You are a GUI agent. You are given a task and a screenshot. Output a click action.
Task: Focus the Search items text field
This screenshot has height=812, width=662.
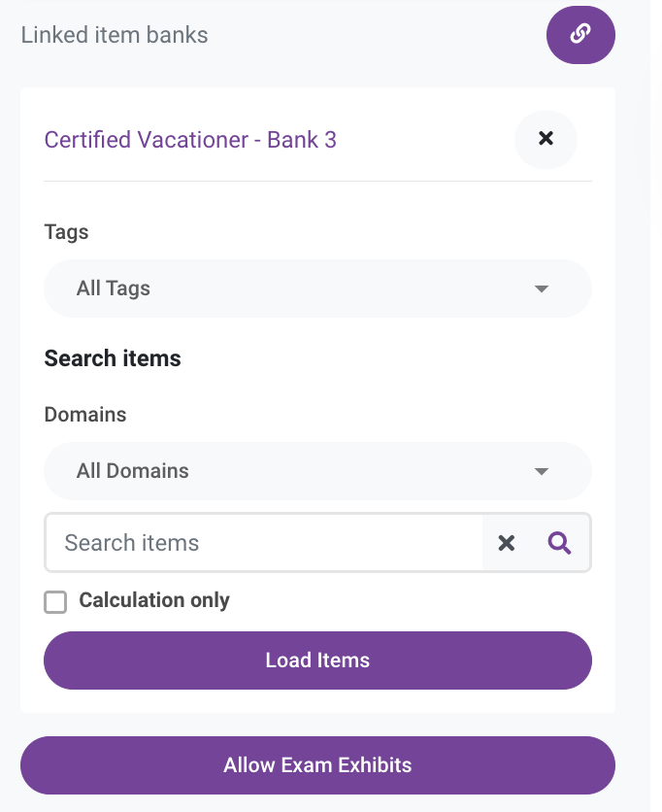(x=264, y=543)
